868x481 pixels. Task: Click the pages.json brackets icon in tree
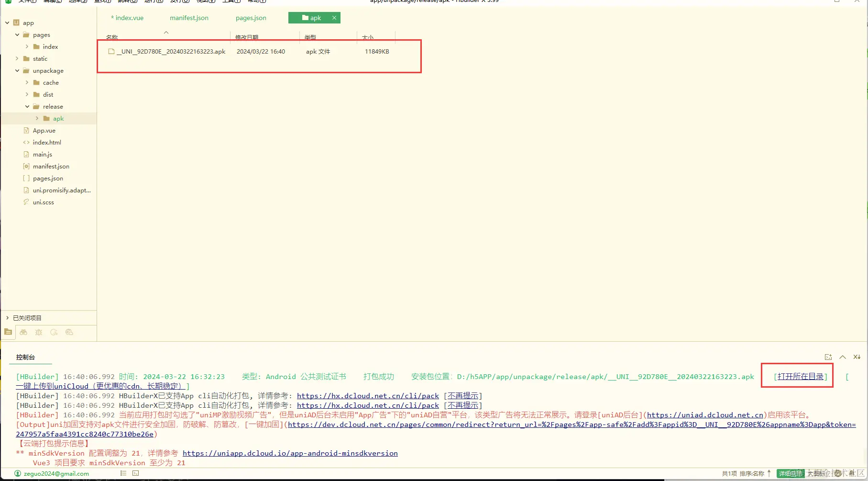26,178
